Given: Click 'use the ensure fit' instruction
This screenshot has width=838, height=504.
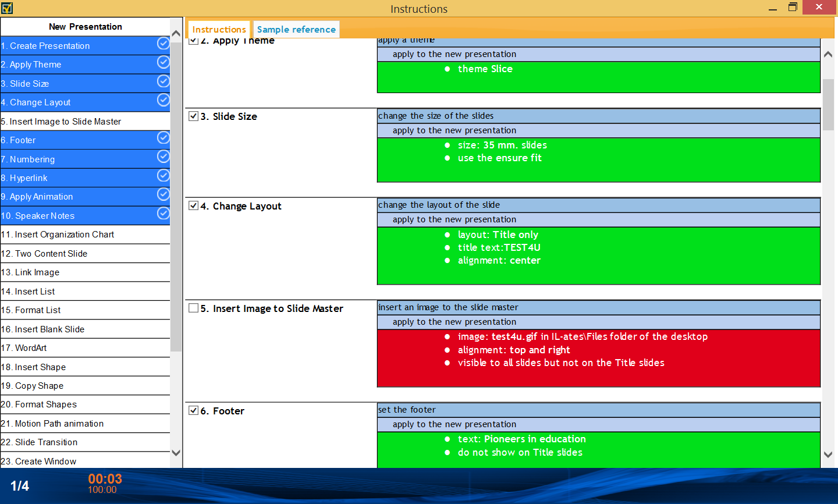Looking at the screenshot, I should click(499, 158).
